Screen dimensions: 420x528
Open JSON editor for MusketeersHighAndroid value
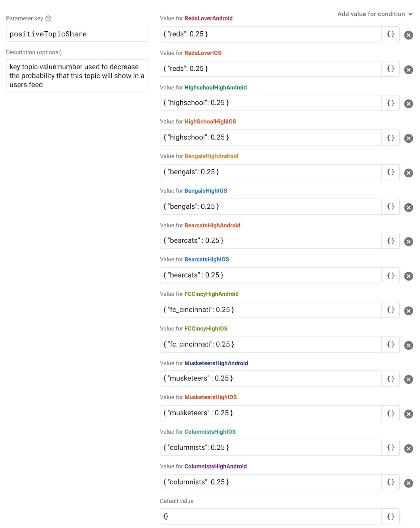click(390, 379)
